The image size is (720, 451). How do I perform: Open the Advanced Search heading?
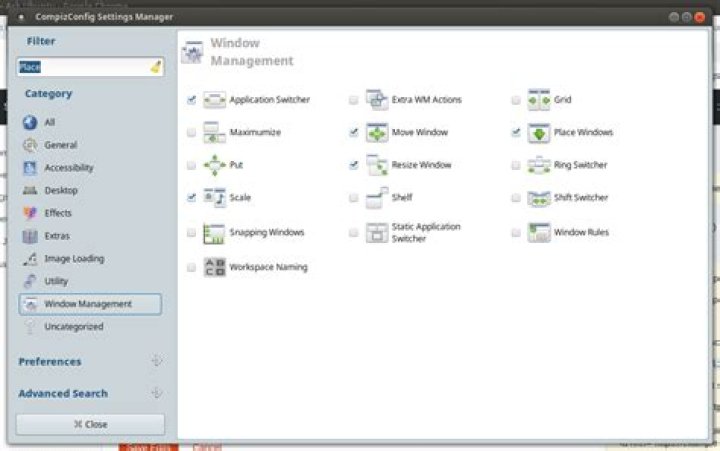[x=63, y=394]
